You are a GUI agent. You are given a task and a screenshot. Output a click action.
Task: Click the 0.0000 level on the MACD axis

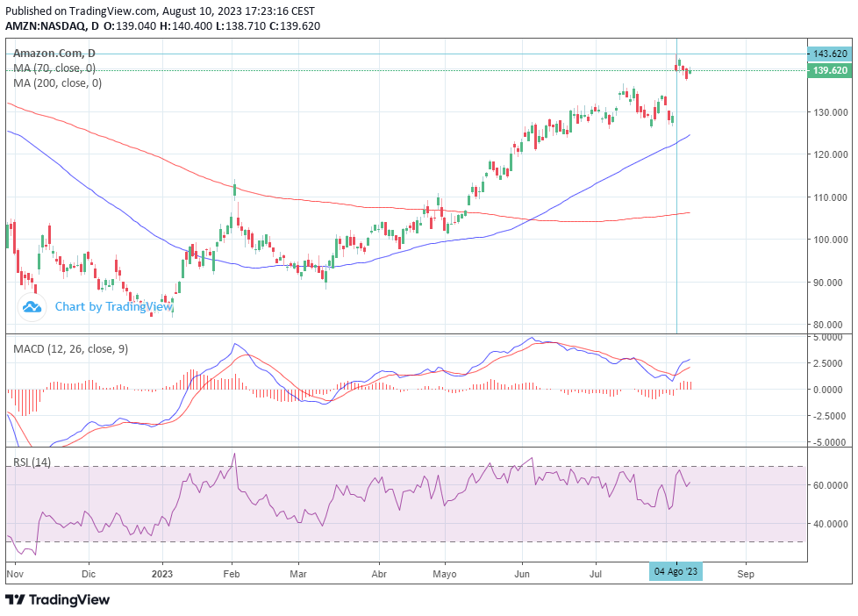point(829,389)
